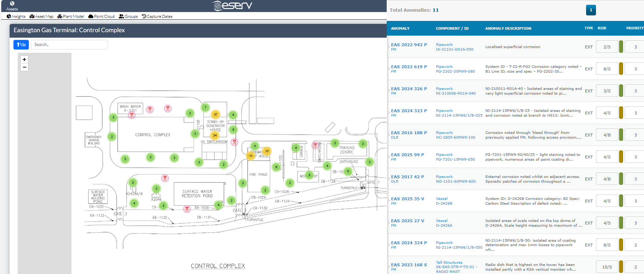Select the green cluster marker 7
The width and height of the screenshot is (644, 274).
[x=205, y=107]
